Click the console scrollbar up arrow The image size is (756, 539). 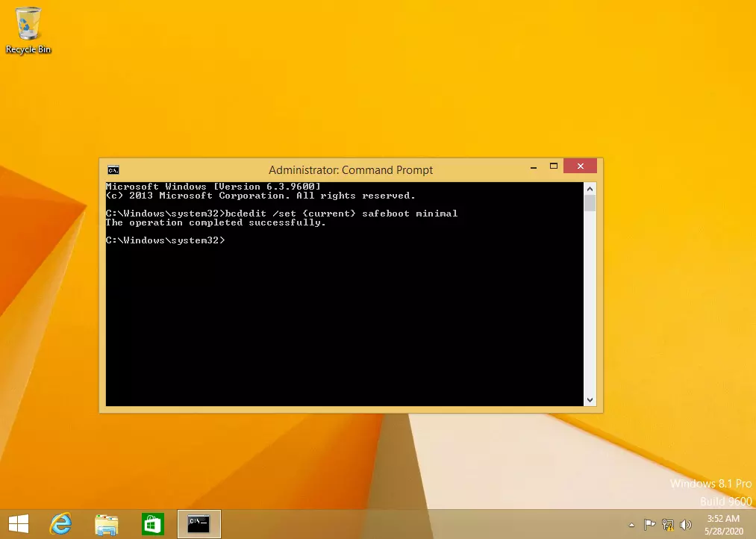[x=590, y=188]
